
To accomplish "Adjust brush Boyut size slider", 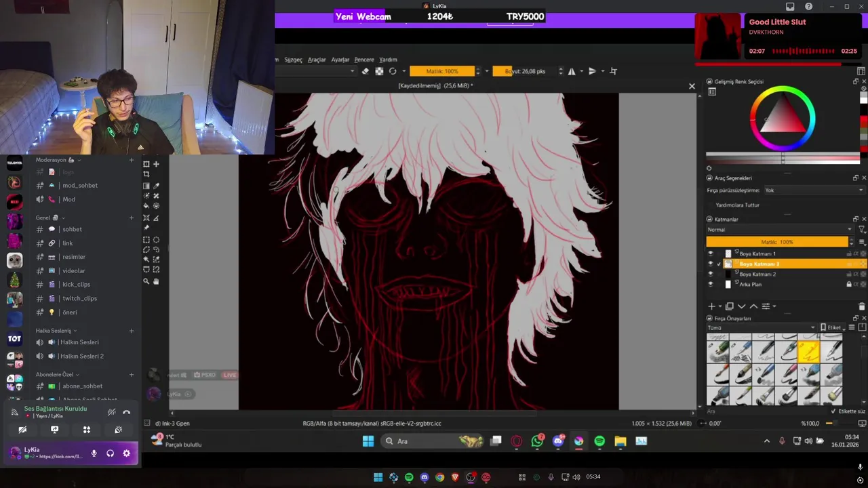I will 525,71.
